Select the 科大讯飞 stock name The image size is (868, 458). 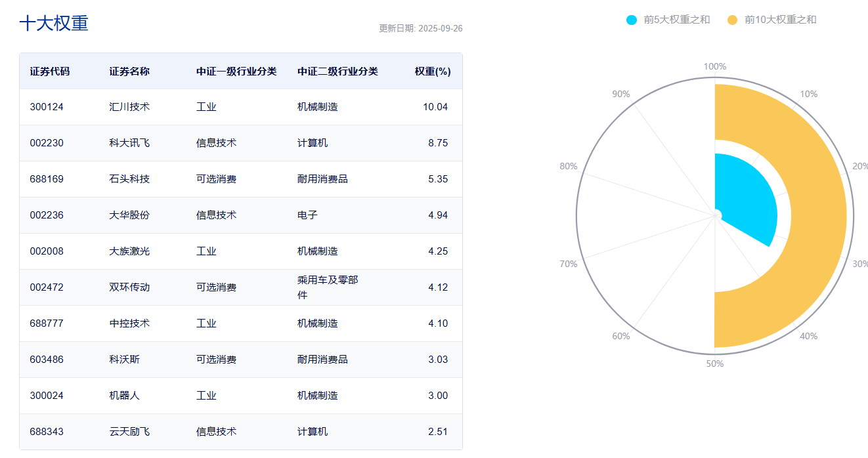(129, 143)
